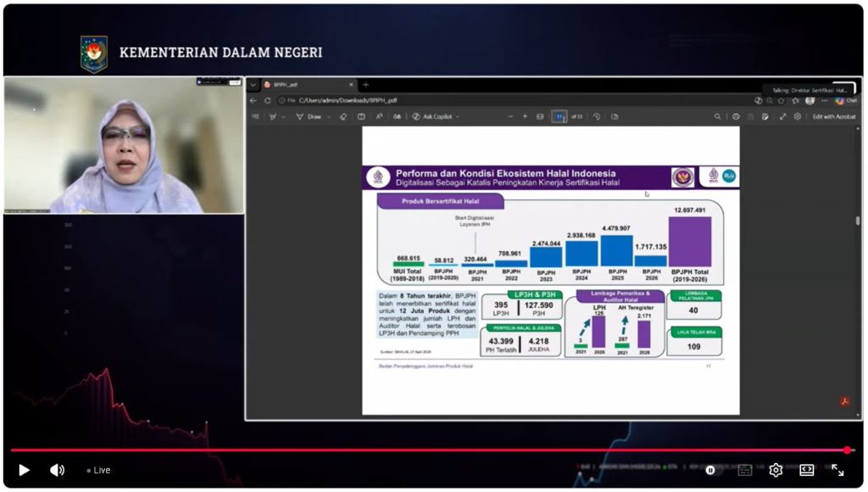This screenshot has height=492, width=868.
Task: Open a new browser tab
Action: pos(366,85)
